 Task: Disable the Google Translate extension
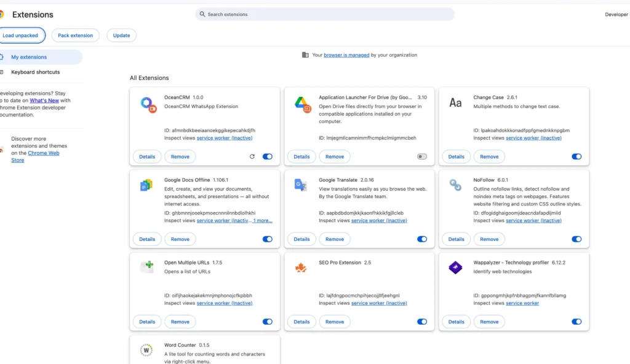[422, 239]
